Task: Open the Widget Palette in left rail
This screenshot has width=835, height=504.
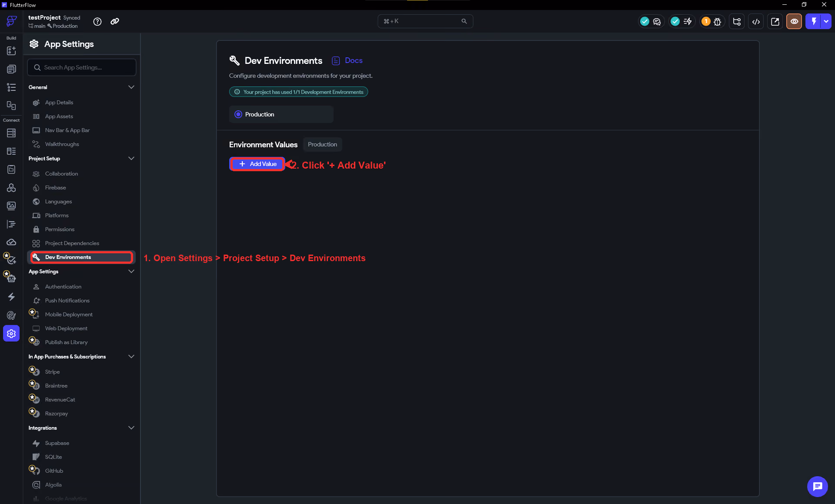Action: point(11,51)
